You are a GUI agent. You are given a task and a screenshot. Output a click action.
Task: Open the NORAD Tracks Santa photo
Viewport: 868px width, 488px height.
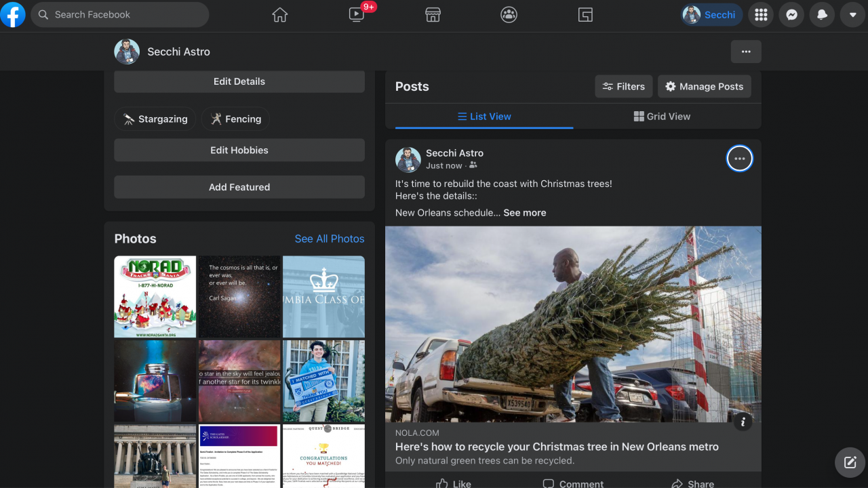click(x=155, y=296)
